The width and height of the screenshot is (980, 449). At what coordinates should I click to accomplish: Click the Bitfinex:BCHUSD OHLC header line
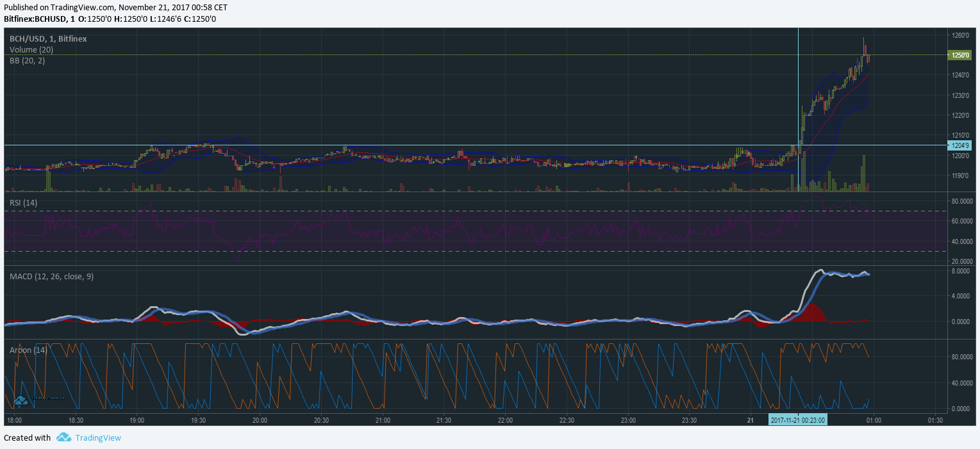point(110,19)
